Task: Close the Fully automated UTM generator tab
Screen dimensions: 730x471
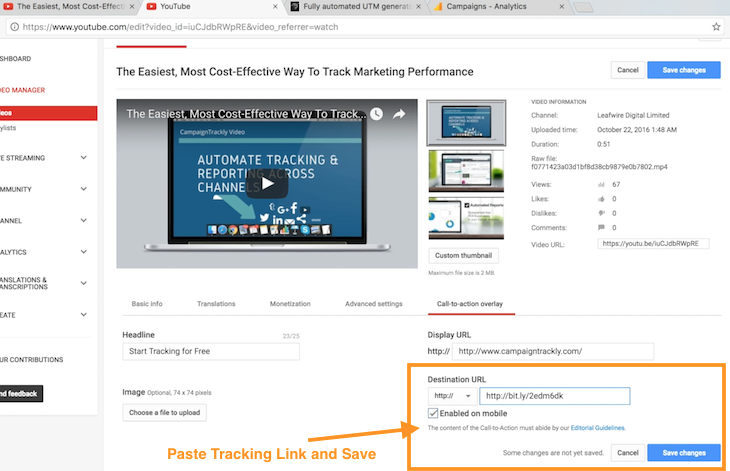Action: 419,7
